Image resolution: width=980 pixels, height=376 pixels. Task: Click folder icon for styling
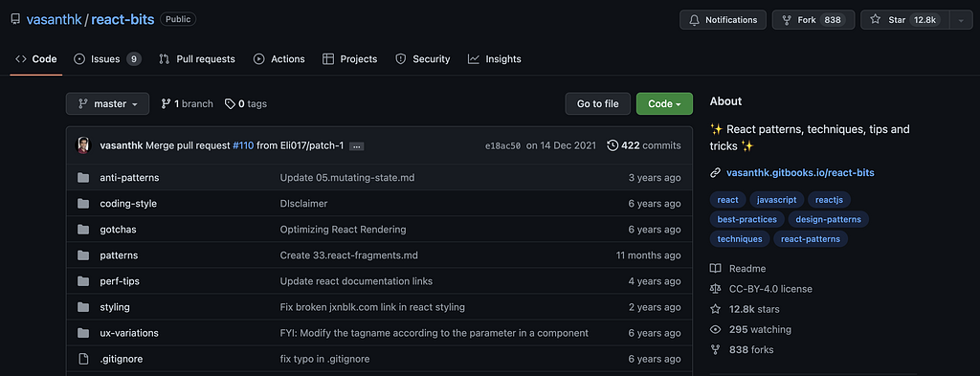pyautogui.click(x=83, y=307)
